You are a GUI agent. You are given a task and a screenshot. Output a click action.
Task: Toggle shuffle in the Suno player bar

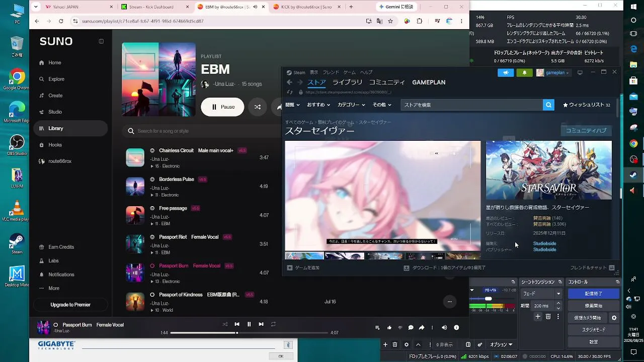click(225, 324)
